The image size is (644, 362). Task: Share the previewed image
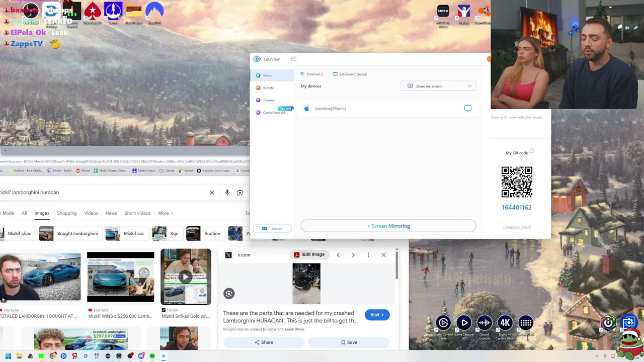tap(264, 342)
